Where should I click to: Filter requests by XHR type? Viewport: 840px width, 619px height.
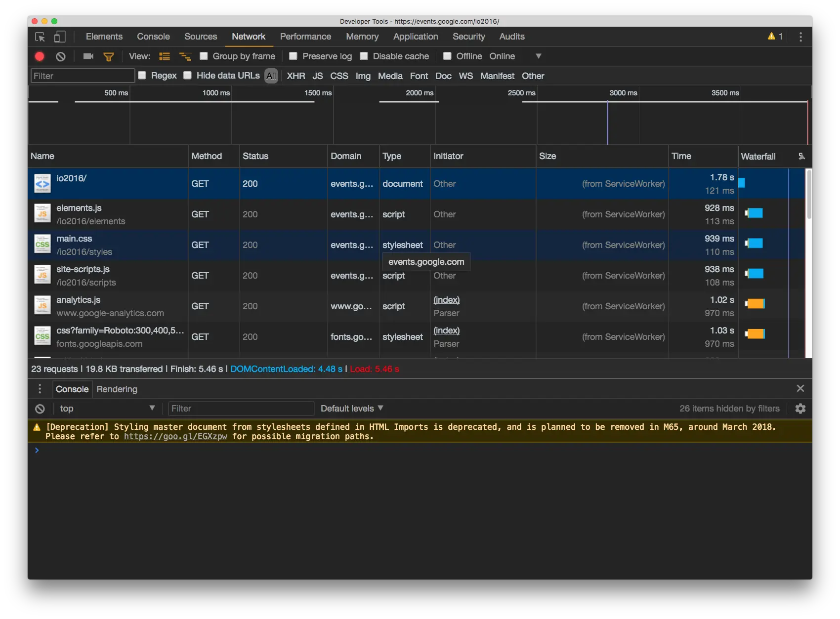[295, 76]
